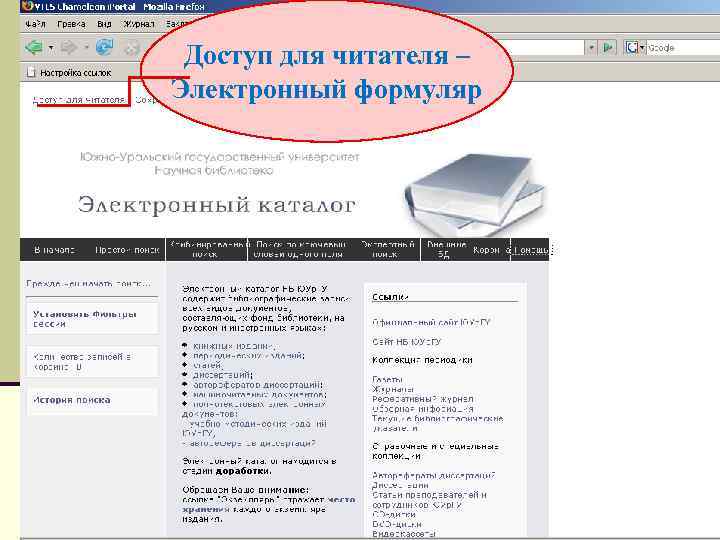This screenshot has height=540, width=720.
Task: Open the Помощь link in the navigation bar
Action: (531, 250)
